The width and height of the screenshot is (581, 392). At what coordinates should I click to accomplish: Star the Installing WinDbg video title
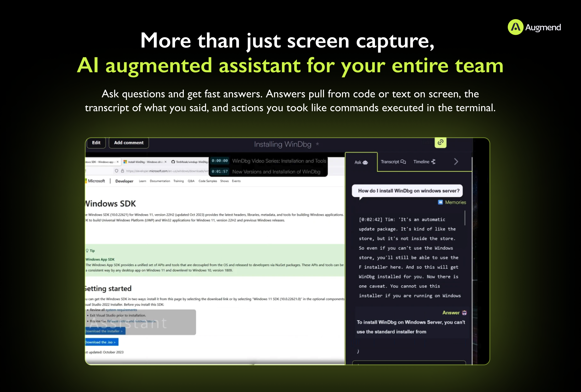coord(317,144)
